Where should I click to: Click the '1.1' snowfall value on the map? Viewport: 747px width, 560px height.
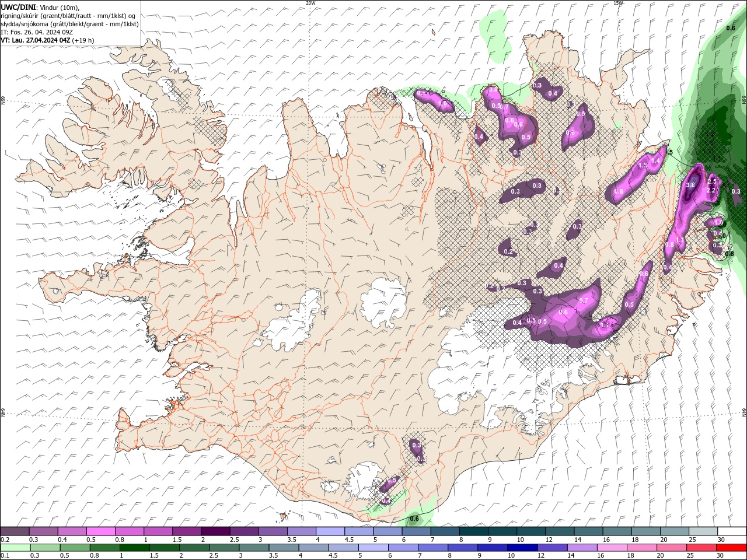tap(680, 239)
